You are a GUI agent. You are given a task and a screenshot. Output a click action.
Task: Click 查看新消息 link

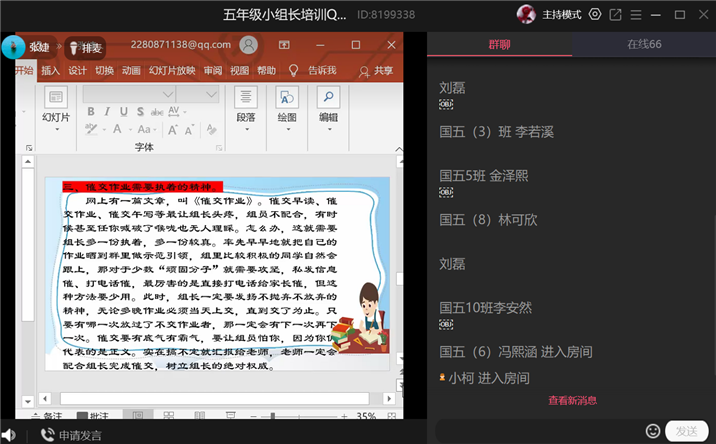(573, 401)
